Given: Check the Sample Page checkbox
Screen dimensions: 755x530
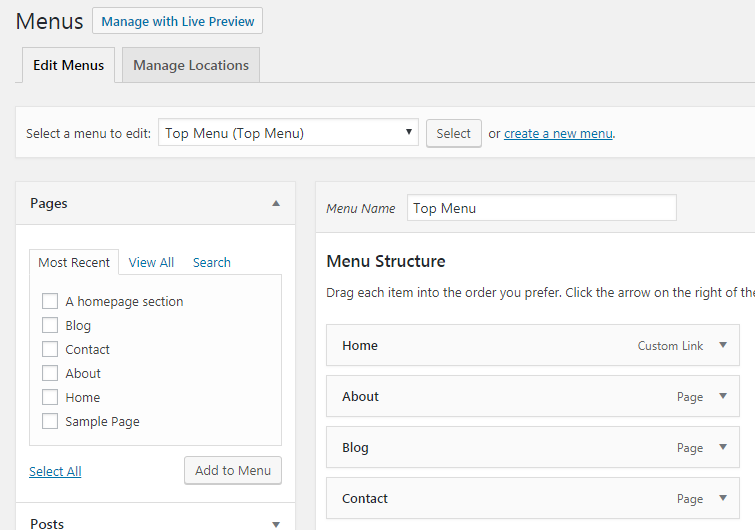Looking at the screenshot, I should [x=50, y=421].
